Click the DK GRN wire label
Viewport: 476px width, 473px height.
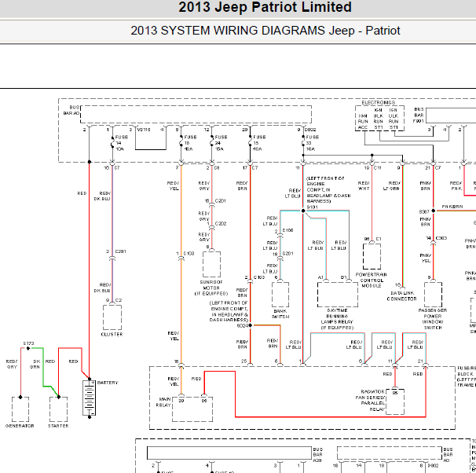click(x=36, y=364)
